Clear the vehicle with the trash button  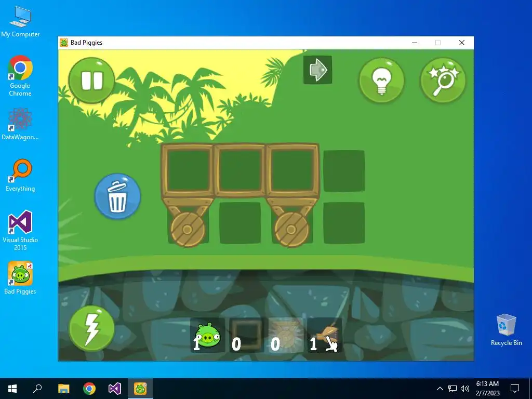pos(117,196)
